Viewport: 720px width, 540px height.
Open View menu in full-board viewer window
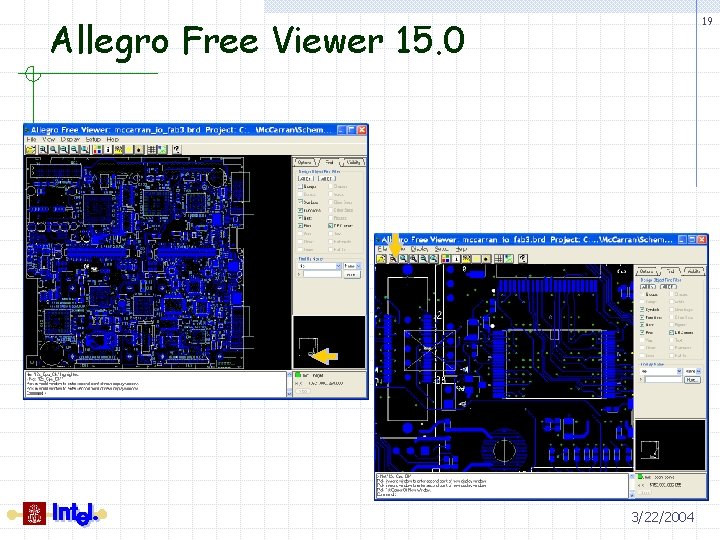48,139
